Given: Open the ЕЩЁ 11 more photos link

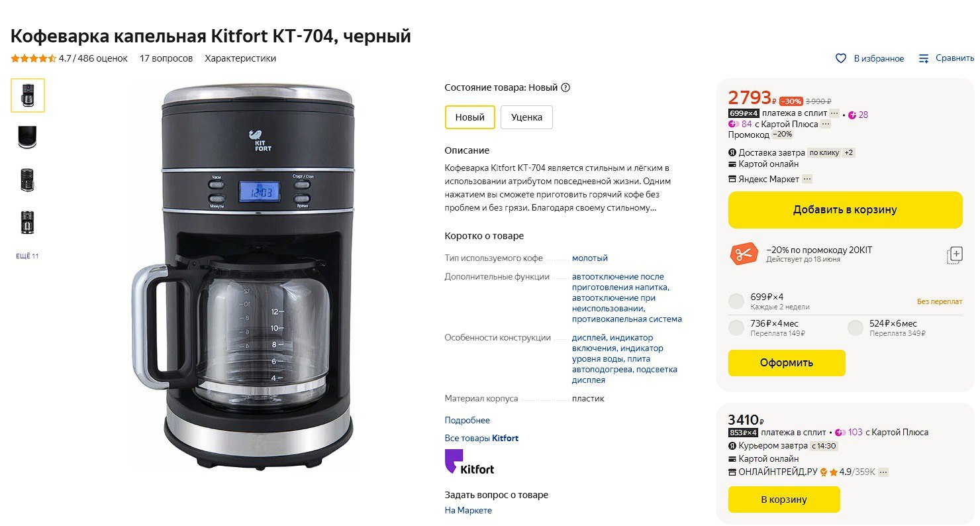Looking at the screenshot, I should [x=27, y=256].
